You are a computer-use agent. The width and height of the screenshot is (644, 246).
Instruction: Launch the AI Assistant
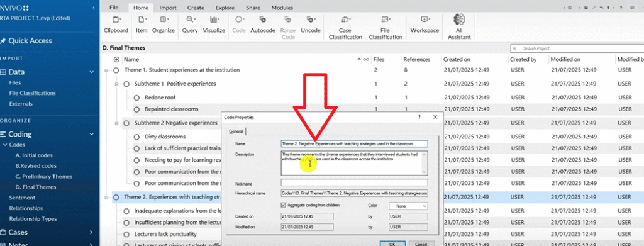point(458,27)
